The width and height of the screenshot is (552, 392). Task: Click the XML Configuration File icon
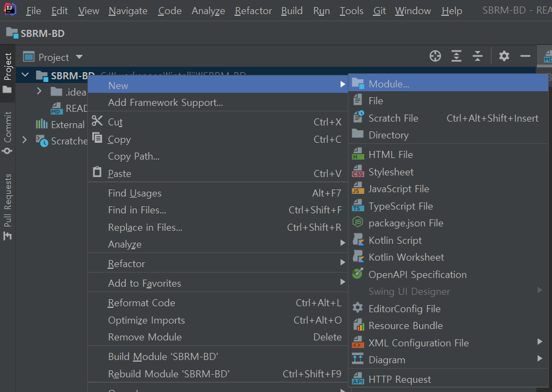358,342
